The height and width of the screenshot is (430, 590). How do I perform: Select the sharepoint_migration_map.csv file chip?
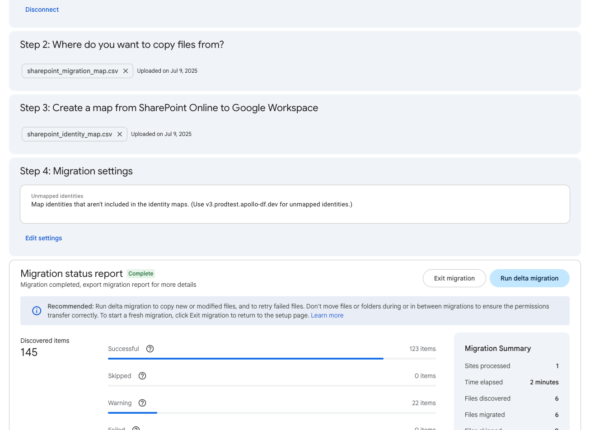click(77, 71)
